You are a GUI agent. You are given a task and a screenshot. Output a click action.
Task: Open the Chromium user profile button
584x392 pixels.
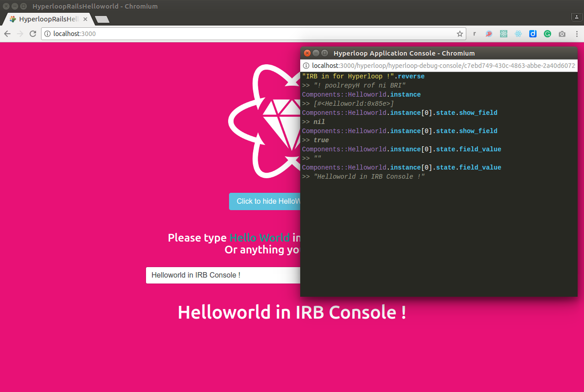pyautogui.click(x=577, y=17)
